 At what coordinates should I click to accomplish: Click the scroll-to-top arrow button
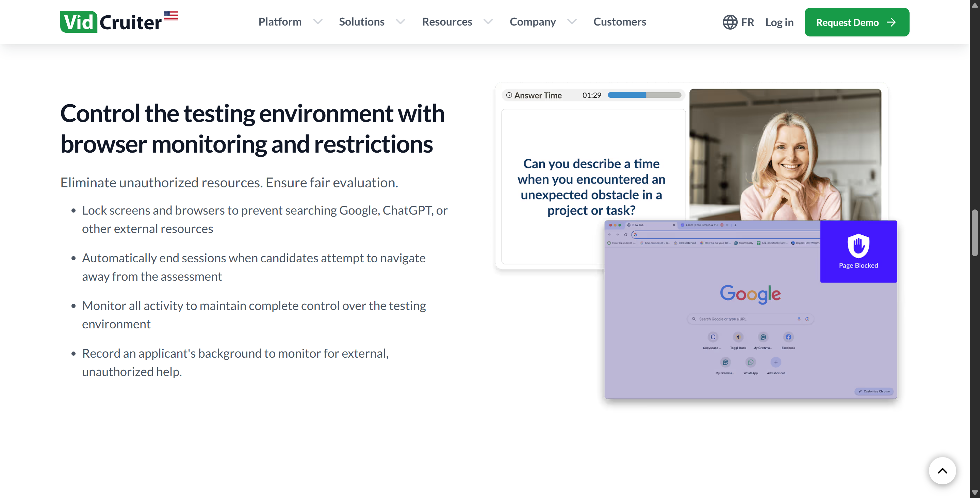942,471
